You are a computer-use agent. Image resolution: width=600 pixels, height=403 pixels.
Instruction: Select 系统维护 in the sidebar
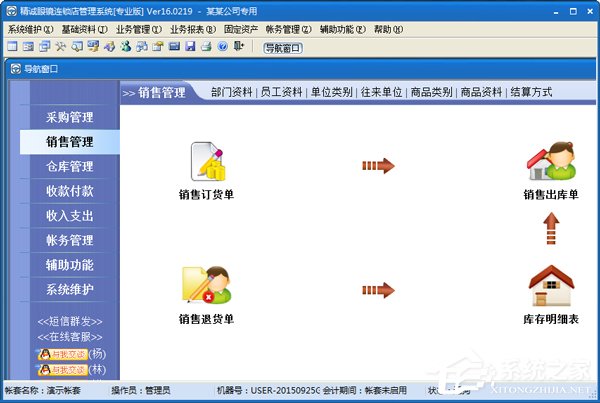pos(70,289)
